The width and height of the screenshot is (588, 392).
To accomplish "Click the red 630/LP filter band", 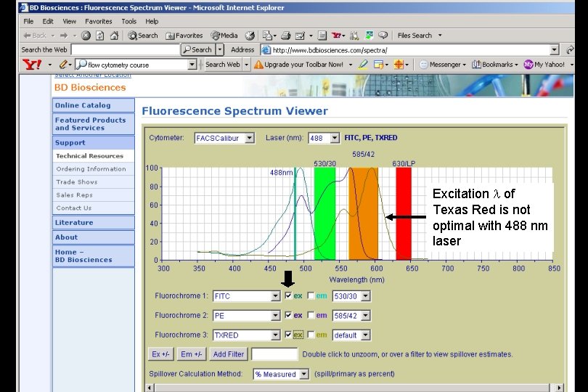I will tap(404, 214).
